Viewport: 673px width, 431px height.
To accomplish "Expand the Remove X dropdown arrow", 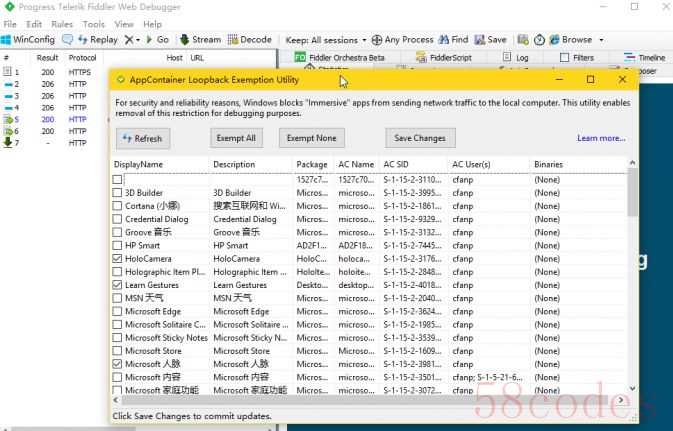I will [138, 40].
